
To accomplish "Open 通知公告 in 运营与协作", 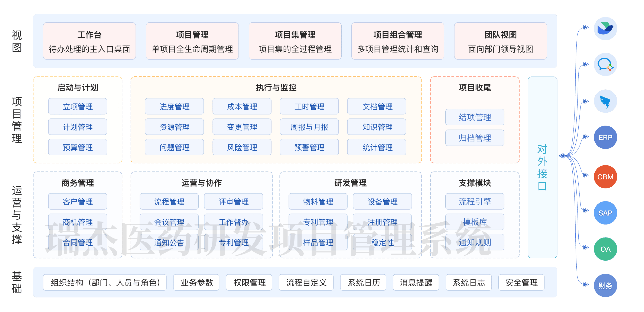I will point(169,242).
